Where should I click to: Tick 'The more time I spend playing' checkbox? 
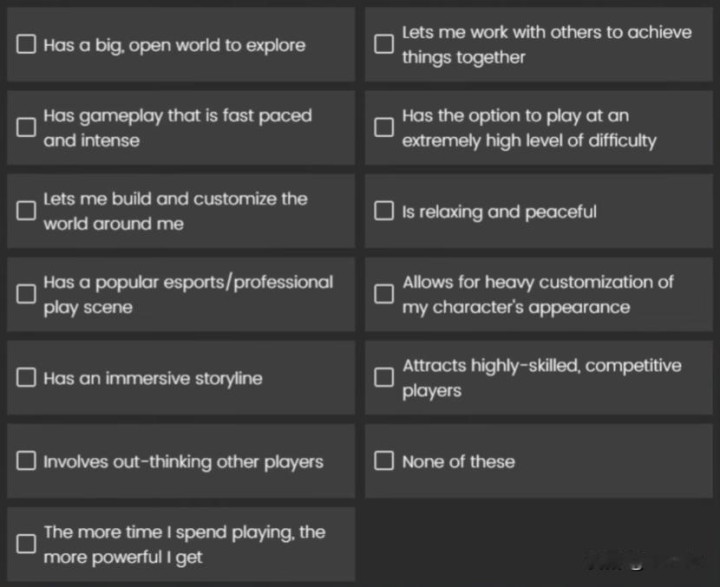pyautogui.click(x=27, y=544)
